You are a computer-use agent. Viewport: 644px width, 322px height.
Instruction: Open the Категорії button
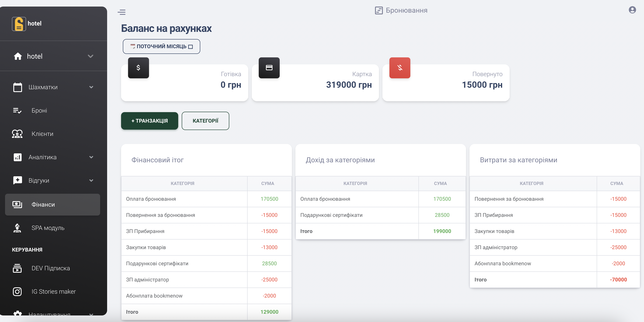[x=205, y=121]
